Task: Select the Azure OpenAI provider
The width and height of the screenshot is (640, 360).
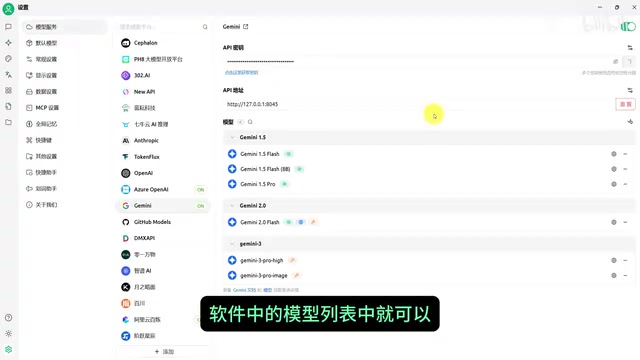Action: [163, 189]
